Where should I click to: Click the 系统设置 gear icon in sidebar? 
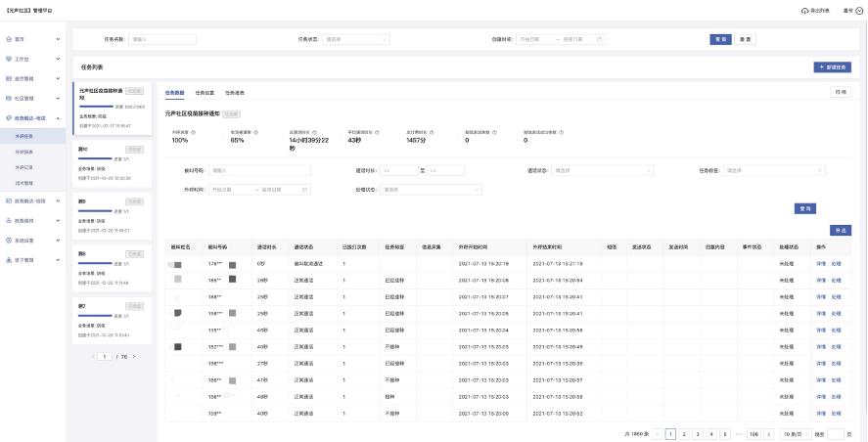point(9,240)
